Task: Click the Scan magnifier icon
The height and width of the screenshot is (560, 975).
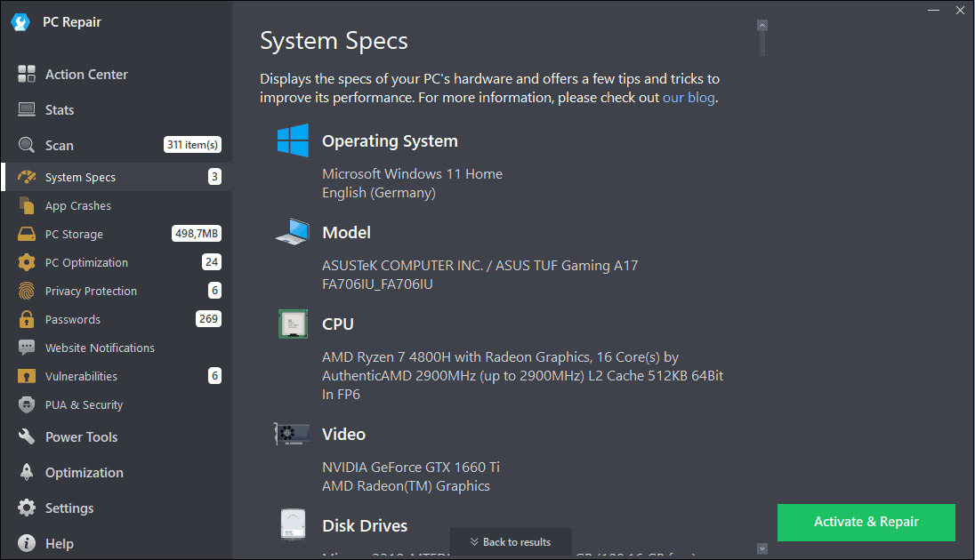Action: 27,145
